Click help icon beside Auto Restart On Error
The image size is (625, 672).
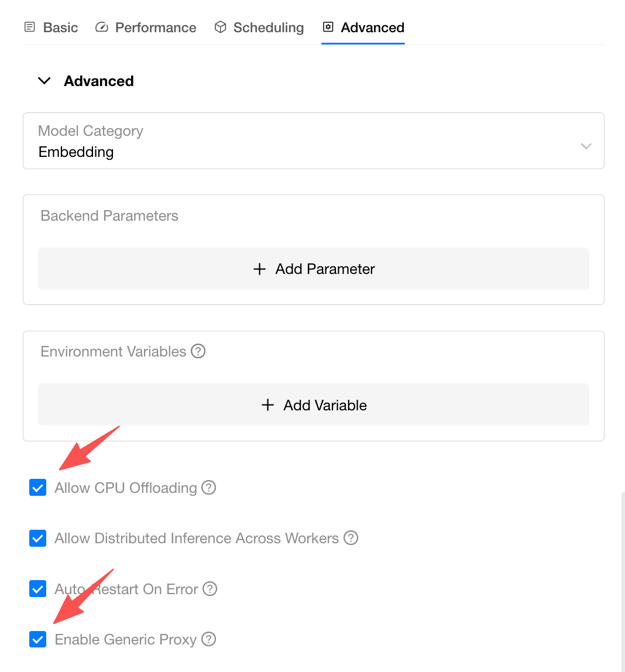(210, 589)
